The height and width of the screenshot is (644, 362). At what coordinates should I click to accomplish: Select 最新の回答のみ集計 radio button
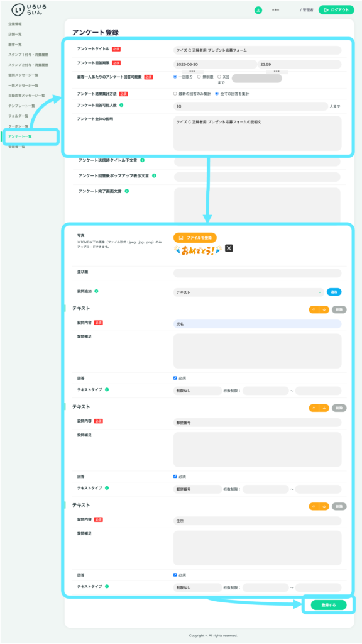[x=175, y=94]
